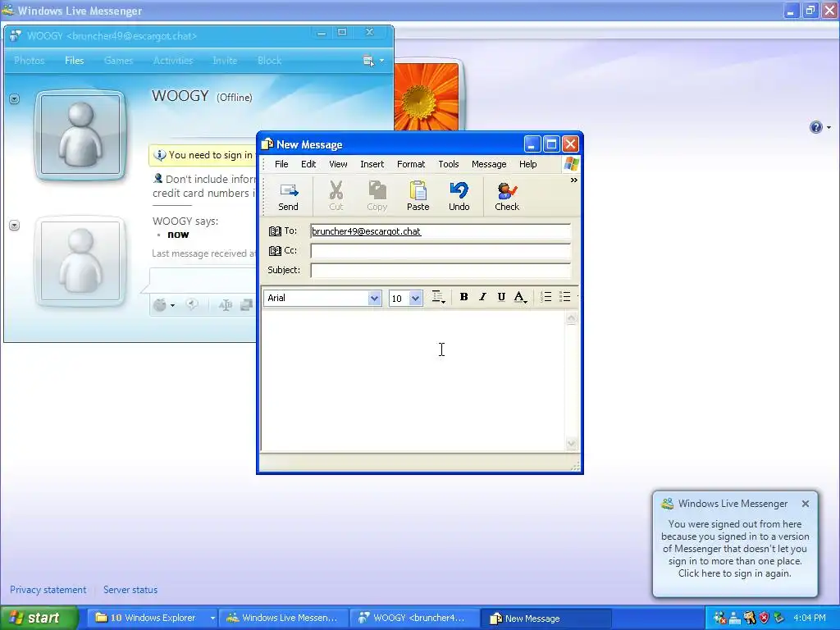Toggle Underline formatting

coord(501,297)
